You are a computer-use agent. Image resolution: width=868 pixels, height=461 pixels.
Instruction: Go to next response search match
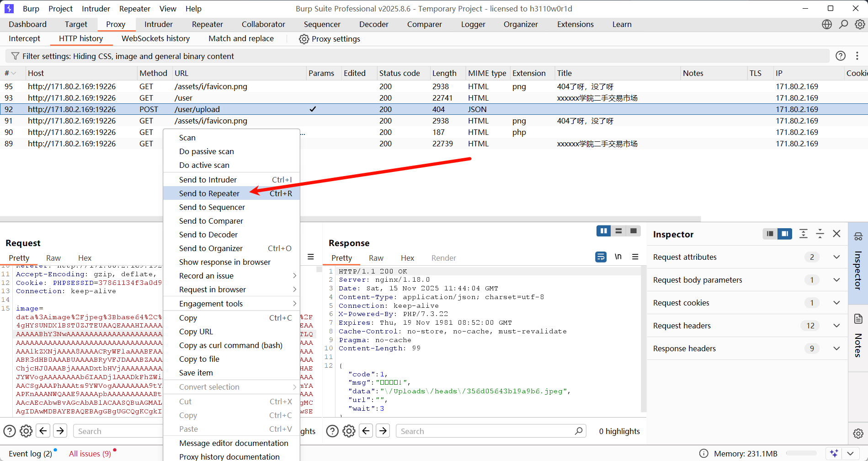point(383,431)
